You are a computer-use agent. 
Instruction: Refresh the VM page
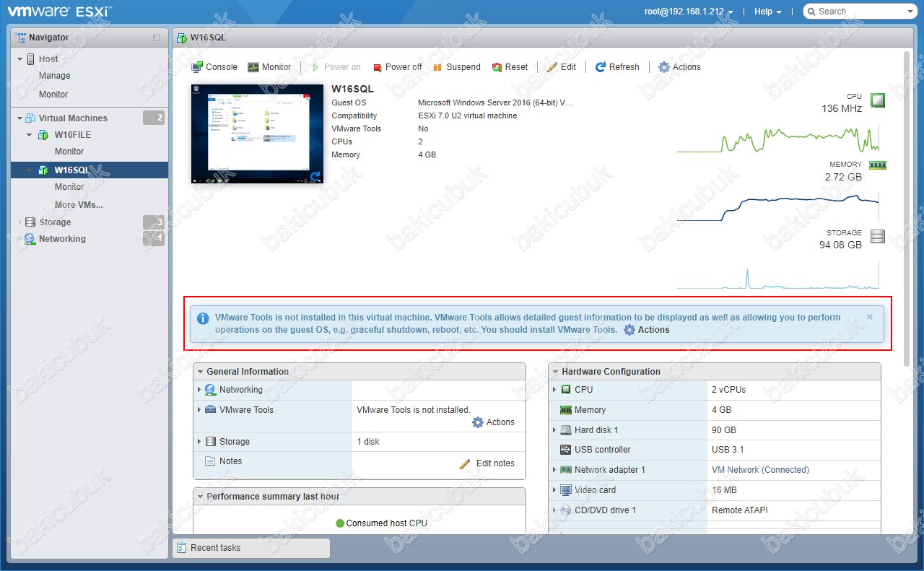pyautogui.click(x=617, y=67)
